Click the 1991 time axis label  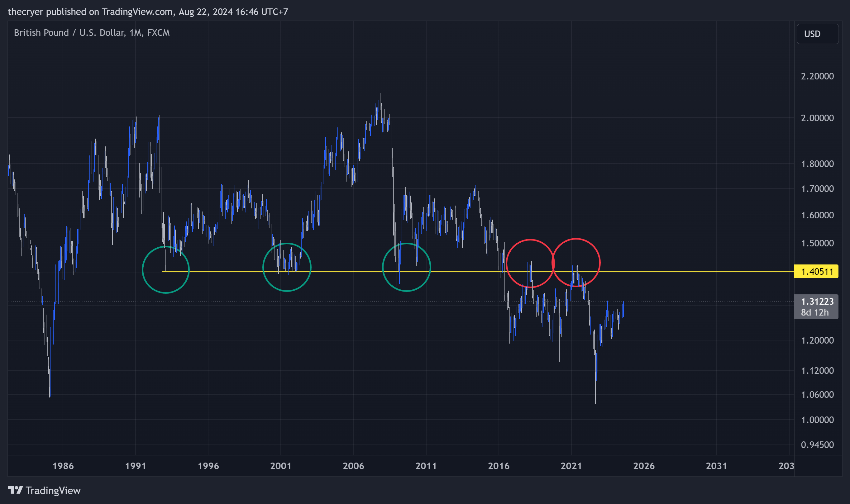pyautogui.click(x=136, y=466)
